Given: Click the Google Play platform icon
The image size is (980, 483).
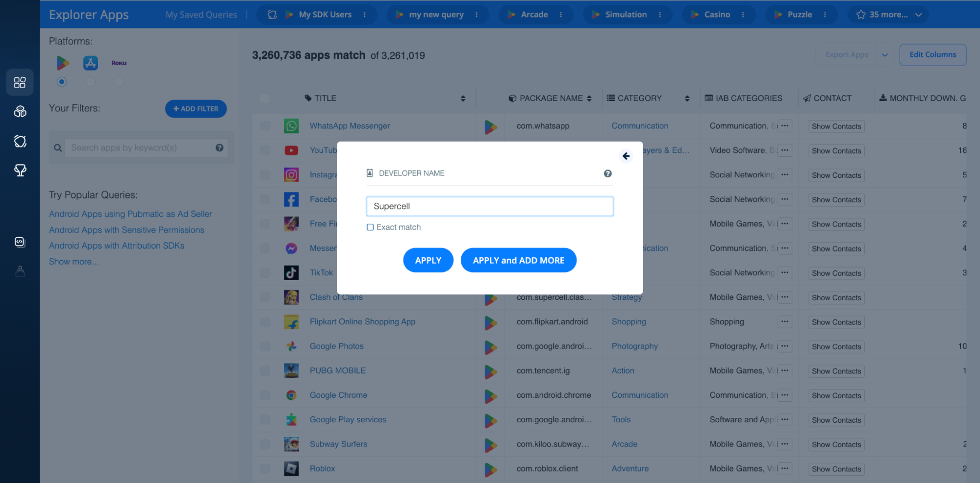Looking at the screenshot, I should pos(62,63).
